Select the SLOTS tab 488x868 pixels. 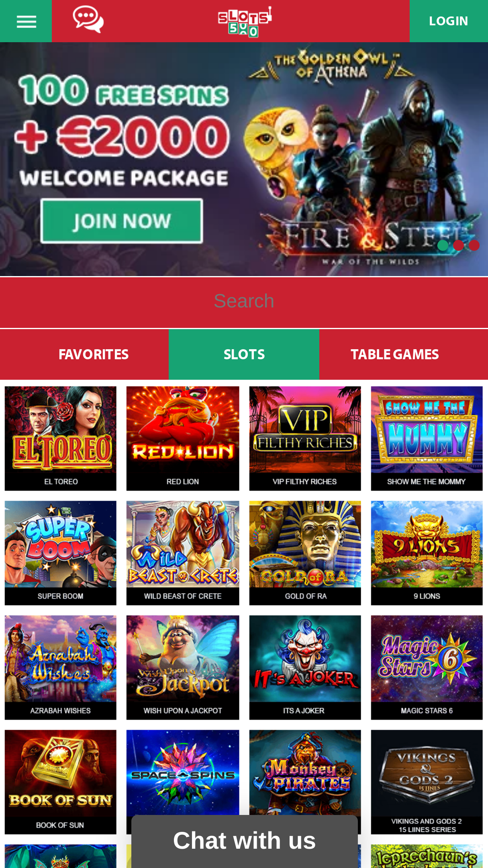244,354
